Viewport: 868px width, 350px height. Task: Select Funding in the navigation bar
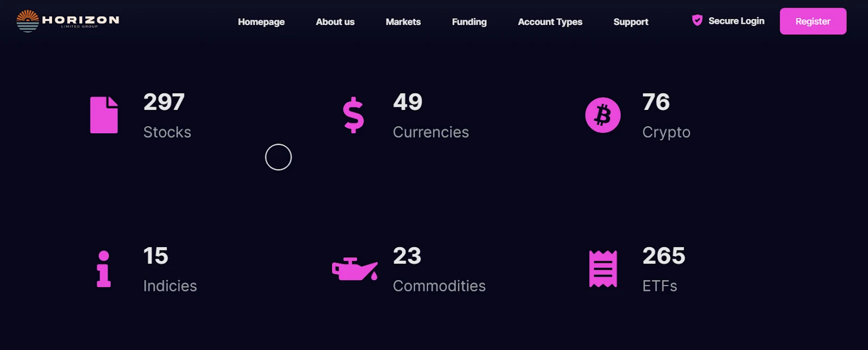pyautogui.click(x=469, y=22)
